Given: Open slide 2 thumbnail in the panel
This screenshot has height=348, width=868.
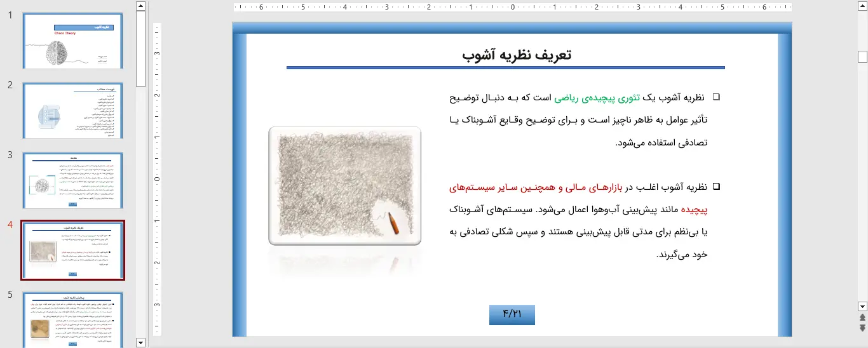Looking at the screenshot, I should click(73, 110).
